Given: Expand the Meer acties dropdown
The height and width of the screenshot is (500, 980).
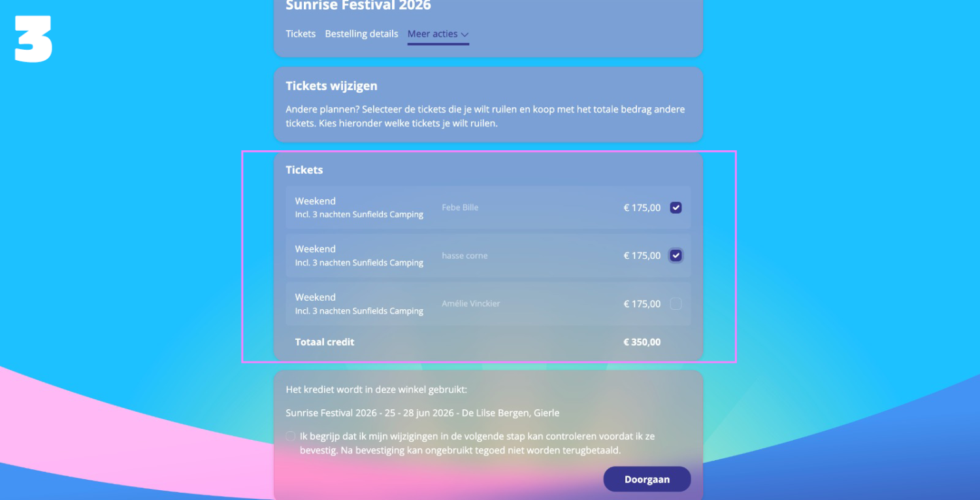Looking at the screenshot, I should tap(438, 34).
